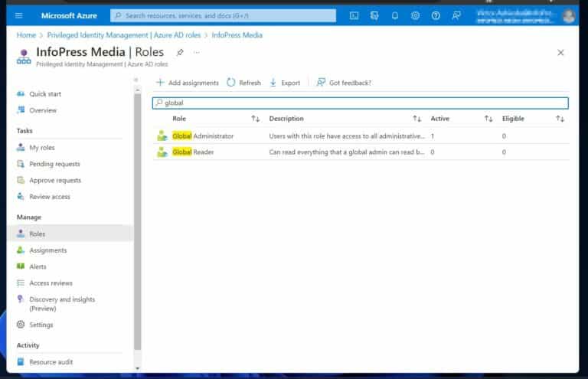Click the Active count 1 for Global Administrator
588x379 pixels.
(x=433, y=136)
